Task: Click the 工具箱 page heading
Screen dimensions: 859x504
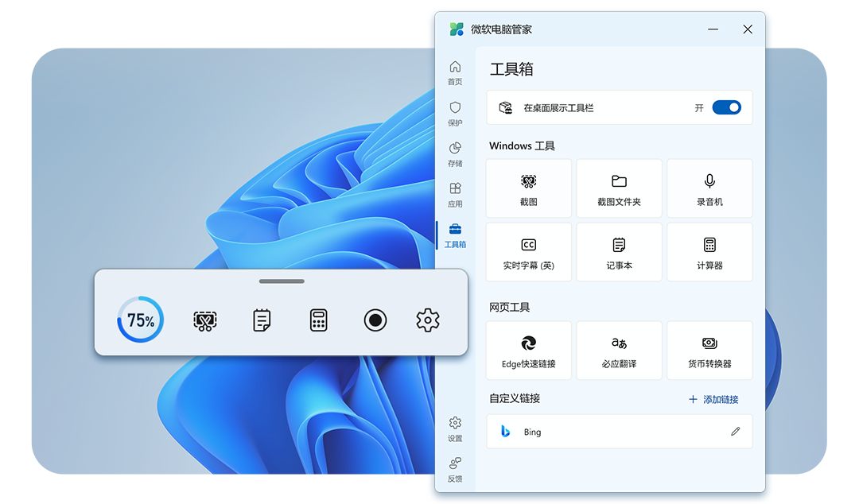Action: tap(511, 69)
